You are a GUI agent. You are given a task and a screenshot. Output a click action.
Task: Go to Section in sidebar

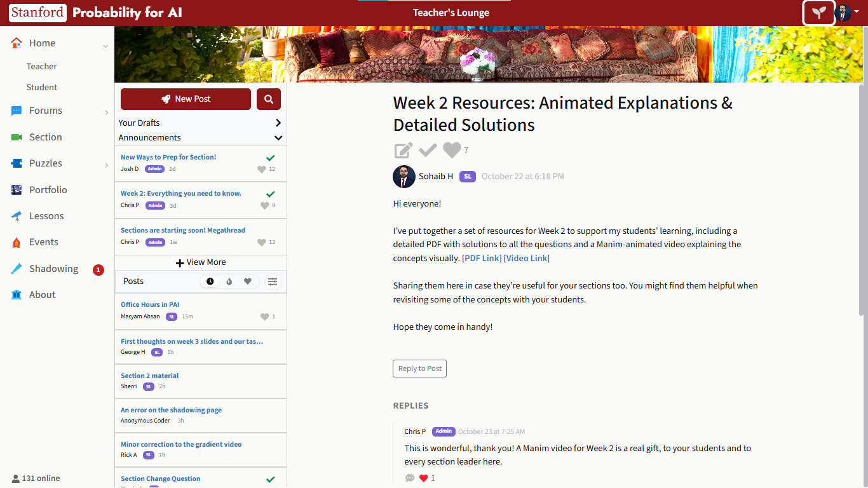(45, 137)
